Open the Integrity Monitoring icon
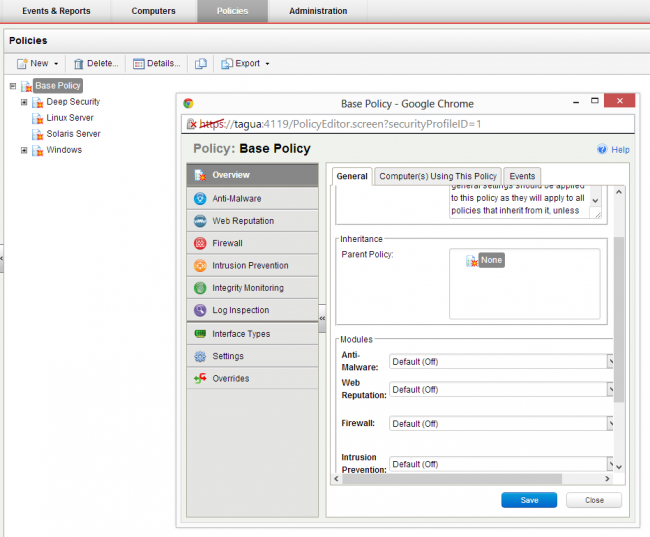650x537 pixels. (200, 288)
